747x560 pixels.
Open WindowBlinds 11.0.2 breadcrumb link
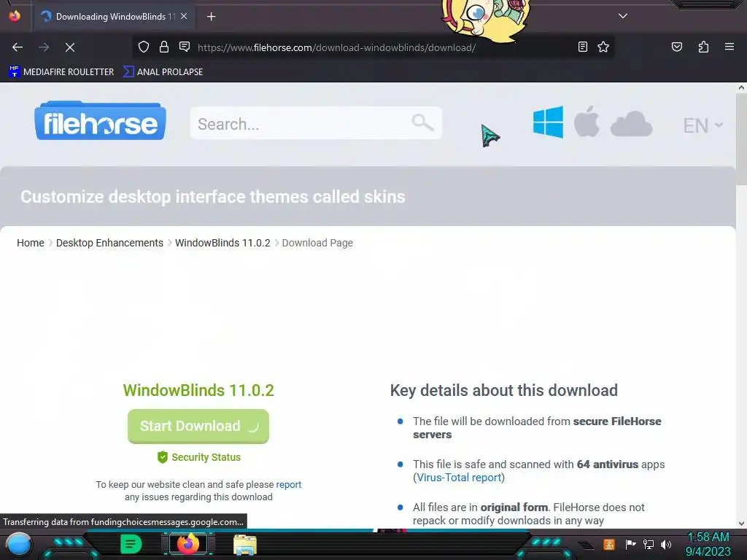pyautogui.click(x=222, y=243)
